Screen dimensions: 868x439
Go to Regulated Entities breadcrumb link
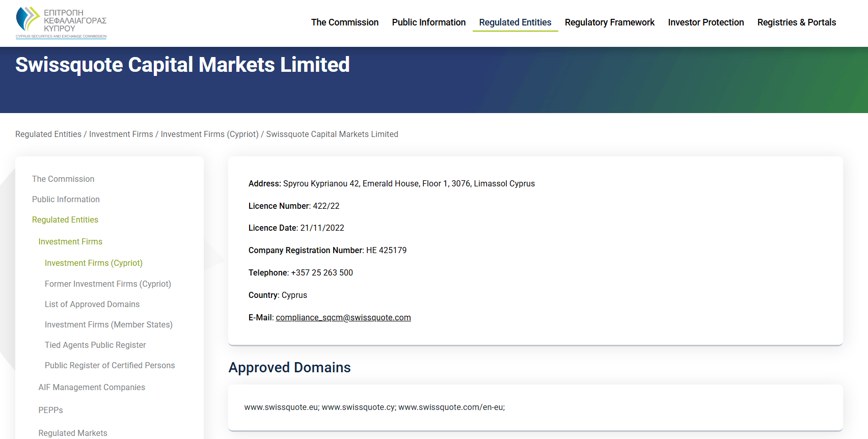48,134
